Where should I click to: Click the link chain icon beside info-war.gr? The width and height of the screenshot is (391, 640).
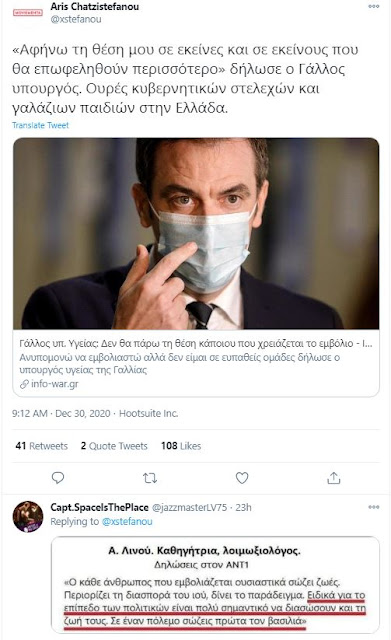pyautogui.click(x=24, y=384)
